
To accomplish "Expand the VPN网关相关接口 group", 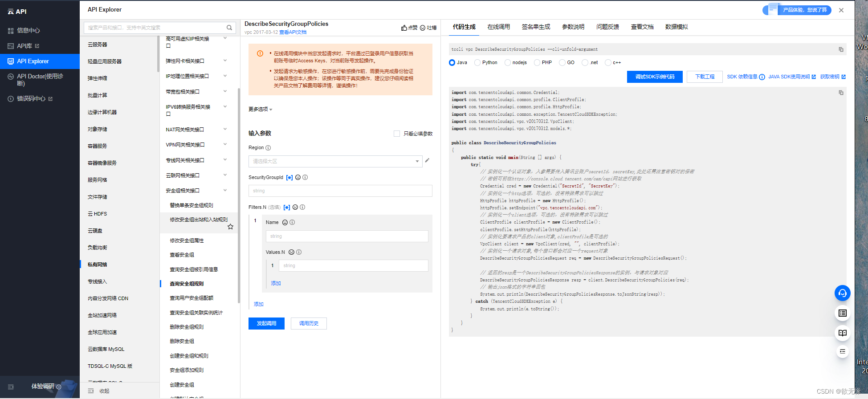I will (225, 144).
